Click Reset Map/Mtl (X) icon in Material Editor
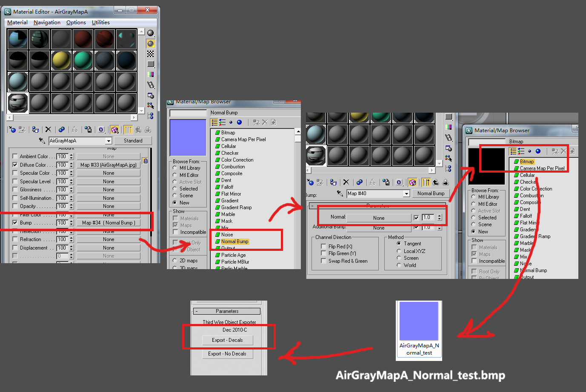 48,130
